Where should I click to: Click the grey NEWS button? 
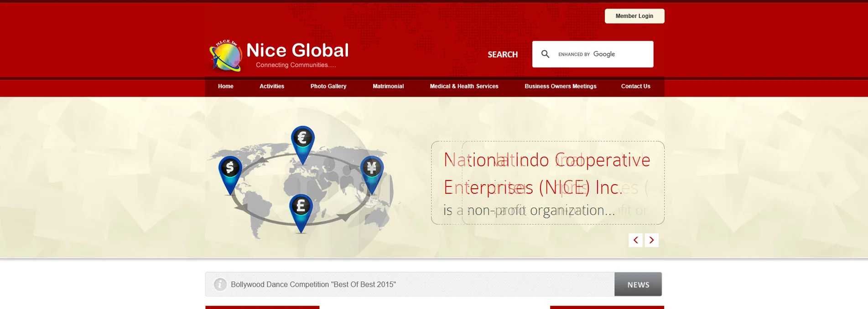coord(638,284)
